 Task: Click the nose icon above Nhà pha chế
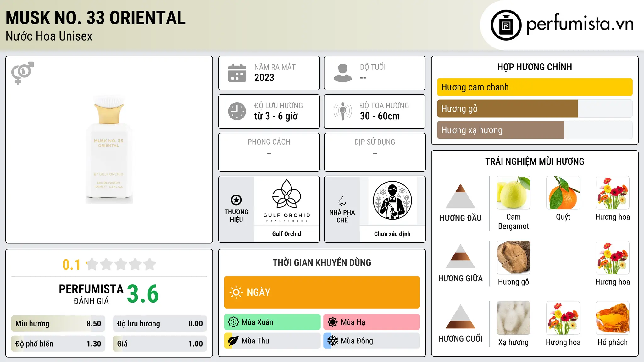click(x=342, y=200)
